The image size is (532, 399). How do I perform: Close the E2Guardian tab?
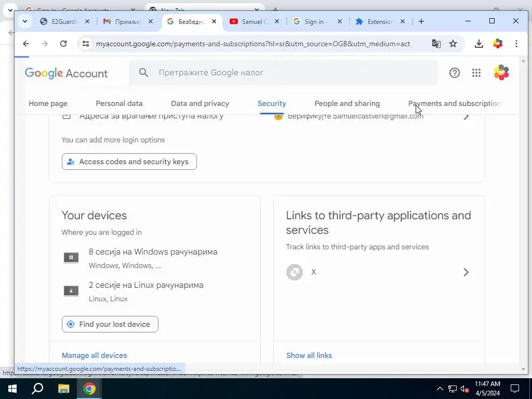point(87,21)
